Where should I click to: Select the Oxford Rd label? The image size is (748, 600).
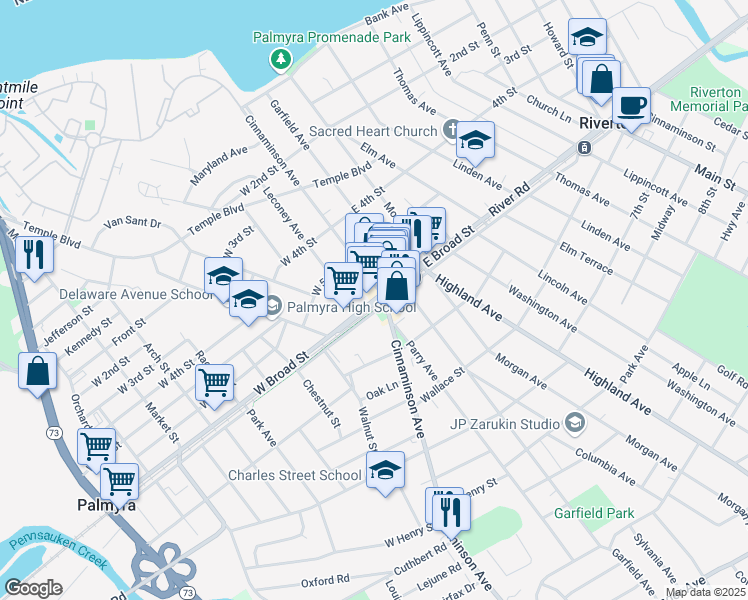click(x=325, y=581)
